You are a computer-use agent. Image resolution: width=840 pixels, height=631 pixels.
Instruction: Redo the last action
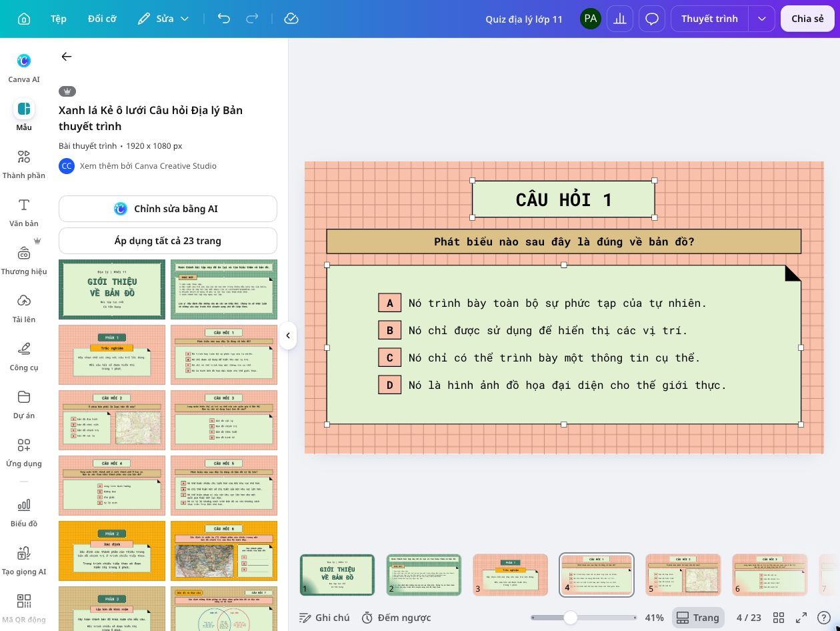(252, 19)
